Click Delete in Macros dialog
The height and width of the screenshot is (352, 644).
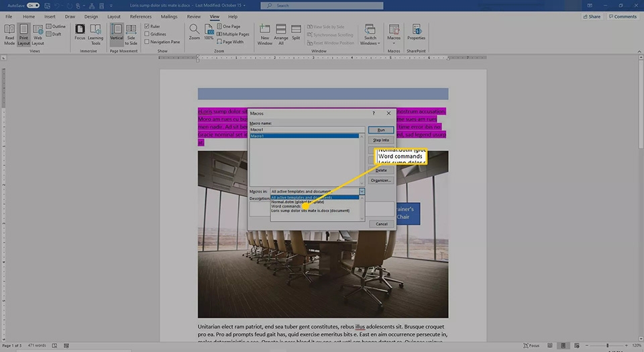coord(381,170)
